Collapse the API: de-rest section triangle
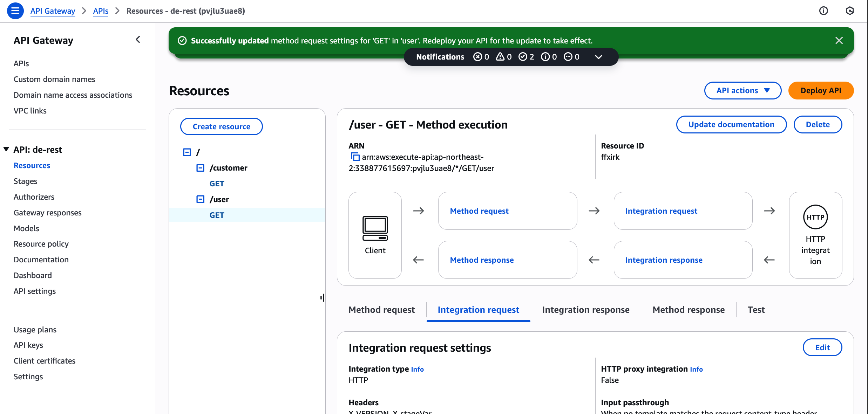The height and width of the screenshot is (414, 868). click(6, 149)
